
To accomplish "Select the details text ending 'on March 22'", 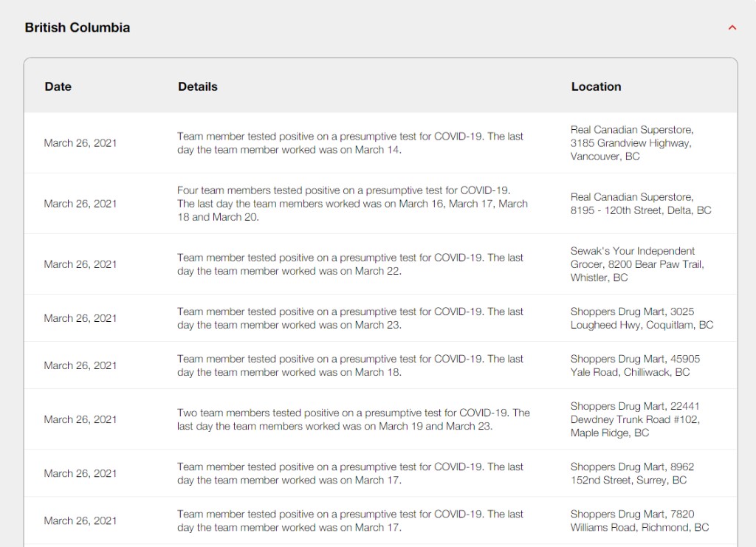I will 350,264.
